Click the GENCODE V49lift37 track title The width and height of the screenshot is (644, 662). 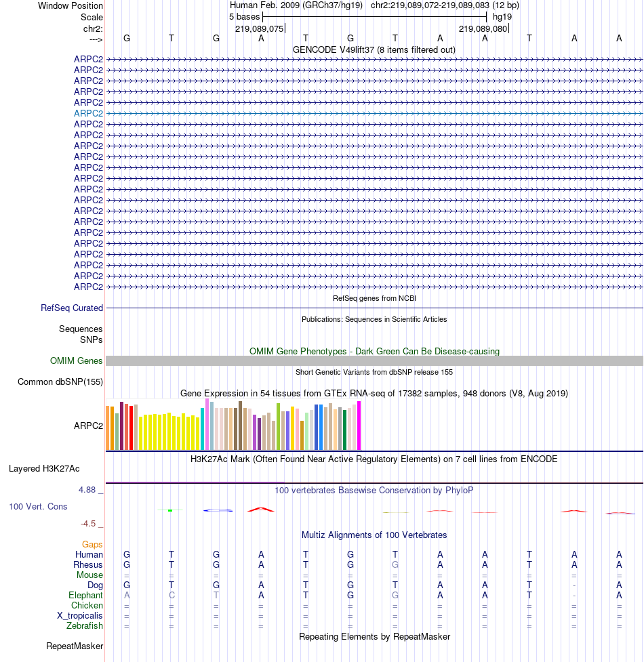click(x=374, y=50)
